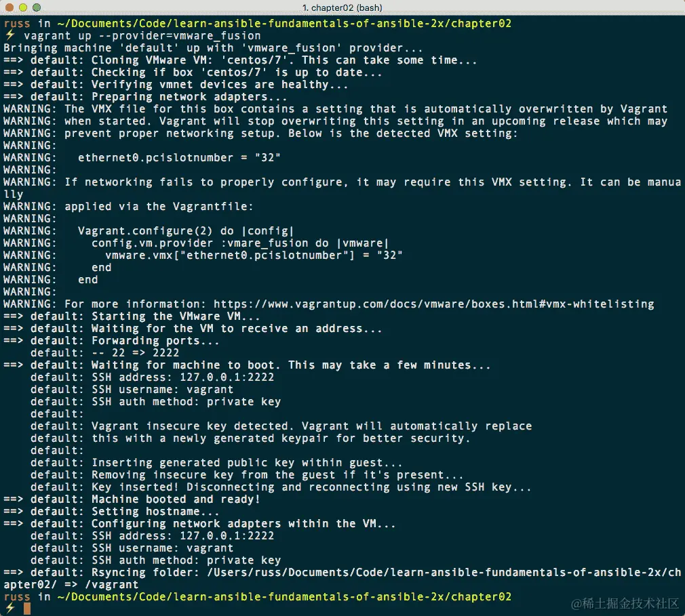Click the yellow minimize window button
This screenshot has width=685, height=616.
(x=23, y=7)
